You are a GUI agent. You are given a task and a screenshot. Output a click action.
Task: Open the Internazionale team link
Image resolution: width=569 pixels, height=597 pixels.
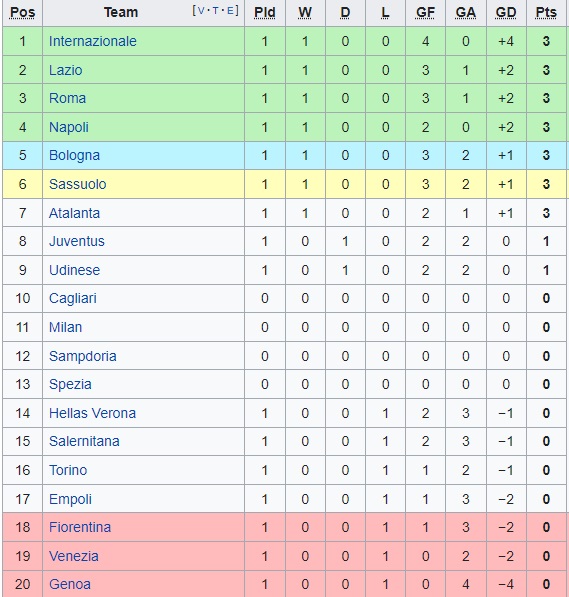click(93, 41)
